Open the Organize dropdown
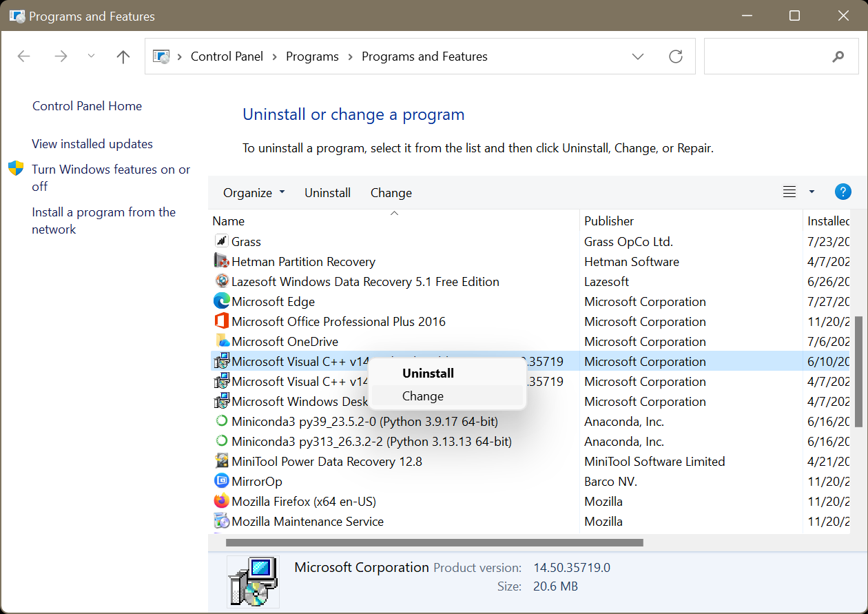 (254, 193)
